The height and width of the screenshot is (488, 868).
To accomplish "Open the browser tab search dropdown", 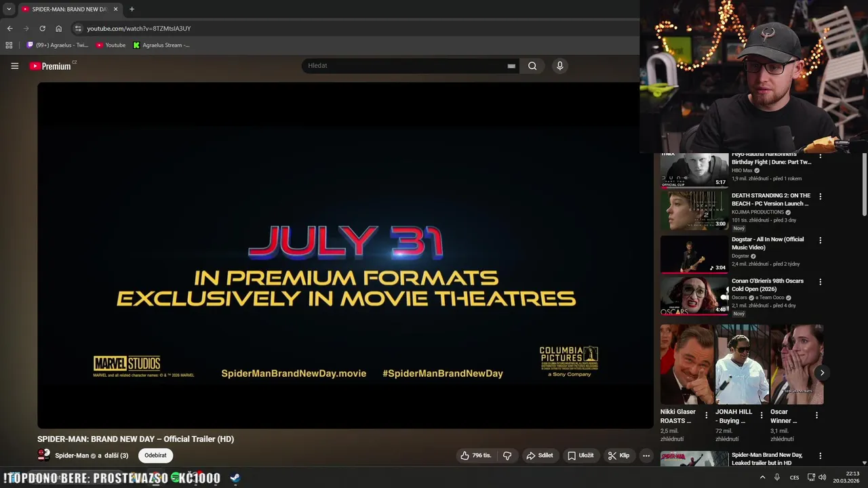I will pos(9,9).
